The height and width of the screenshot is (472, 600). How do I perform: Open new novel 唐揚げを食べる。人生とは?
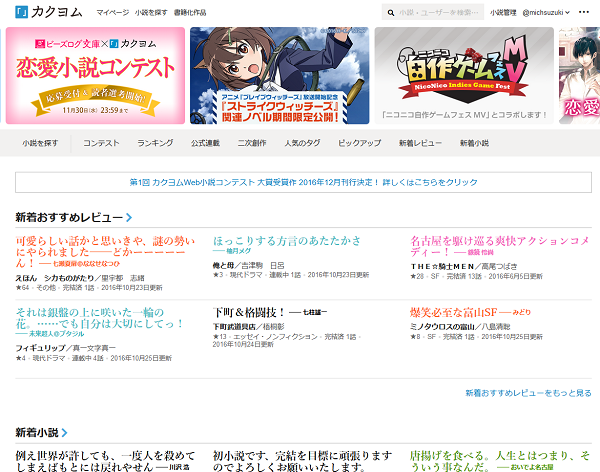[500, 461]
